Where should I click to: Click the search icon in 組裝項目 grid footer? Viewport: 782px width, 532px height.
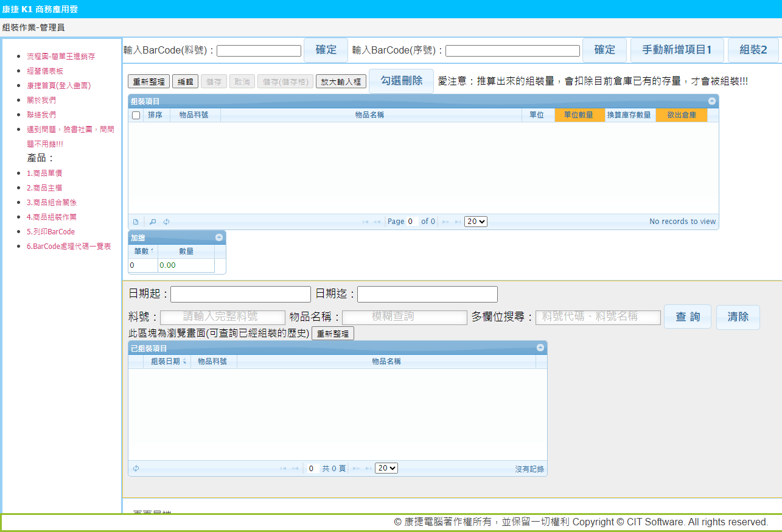153,222
